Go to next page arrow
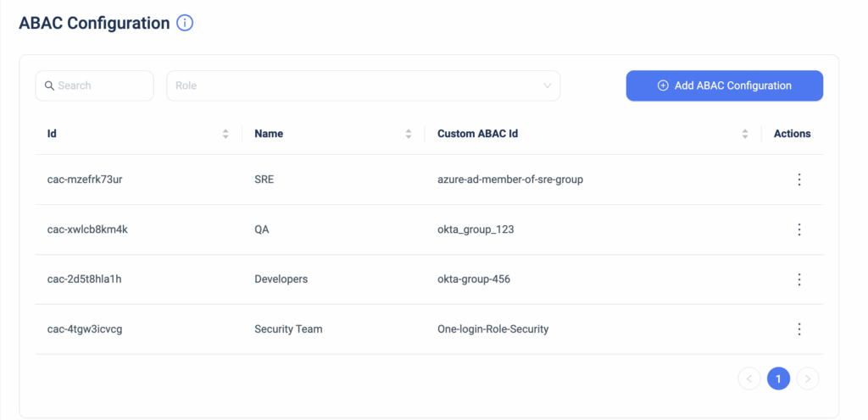Viewport: 868px width, 420px height. [808, 379]
